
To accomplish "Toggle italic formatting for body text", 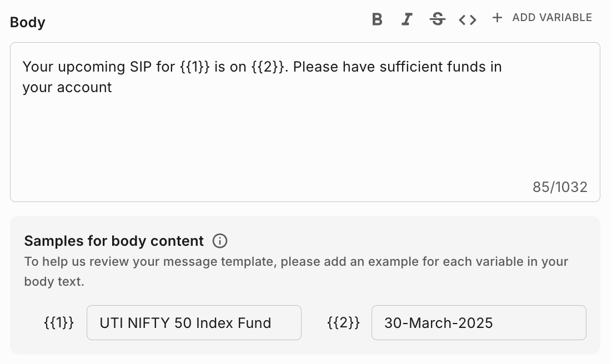I will pos(407,19).
